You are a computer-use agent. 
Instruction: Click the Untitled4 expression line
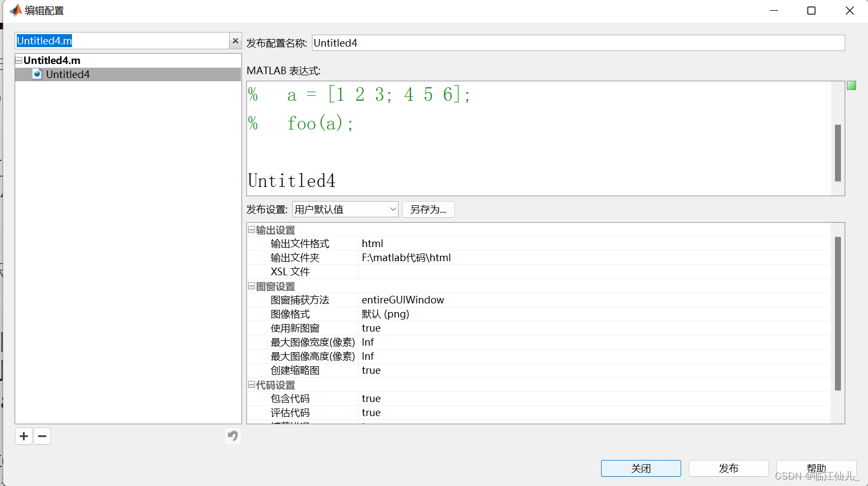coord(292,181)
